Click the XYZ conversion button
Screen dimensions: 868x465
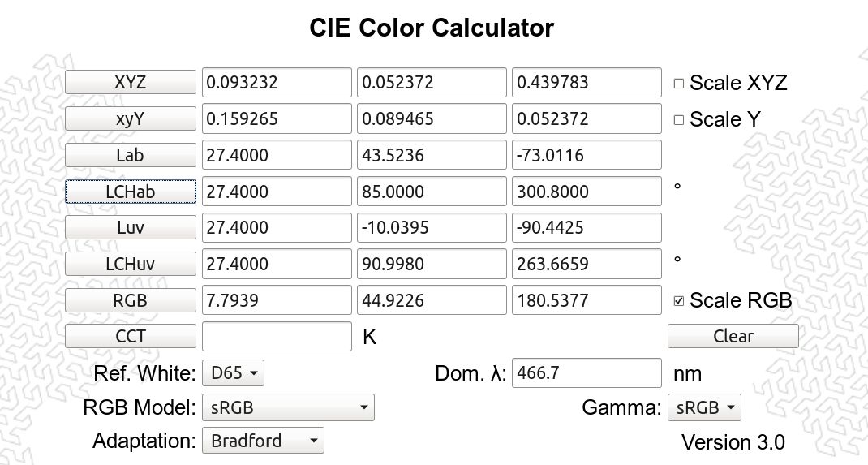(130, 82)
